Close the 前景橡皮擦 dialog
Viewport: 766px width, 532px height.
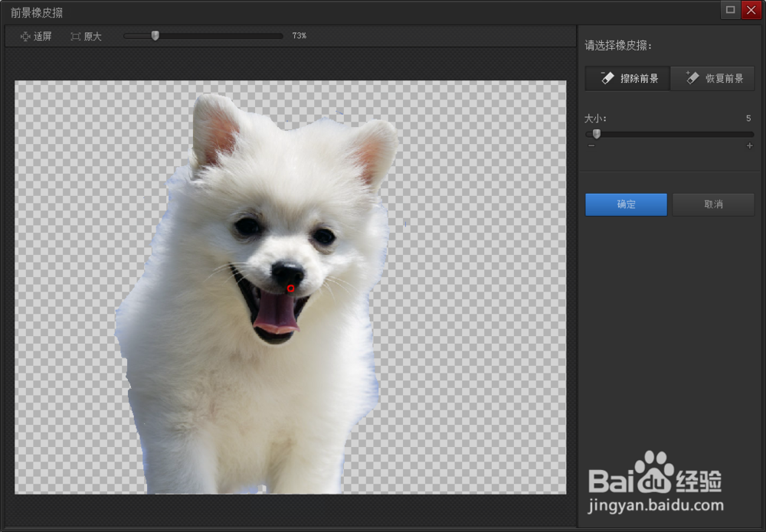pyautogui.click(x=750, y=10)
